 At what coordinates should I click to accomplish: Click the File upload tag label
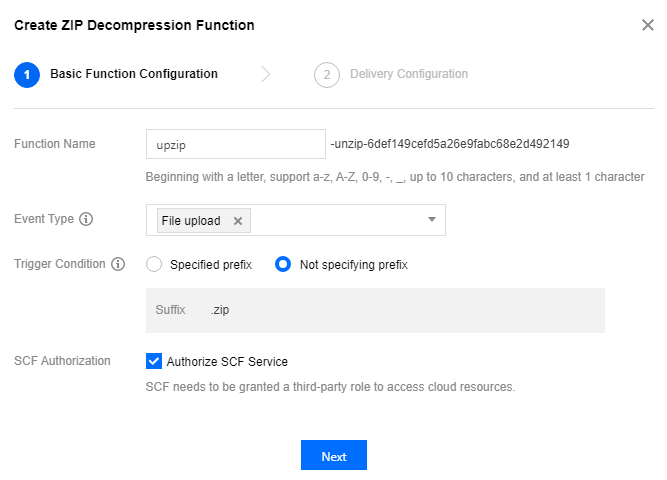pos(191,221)
